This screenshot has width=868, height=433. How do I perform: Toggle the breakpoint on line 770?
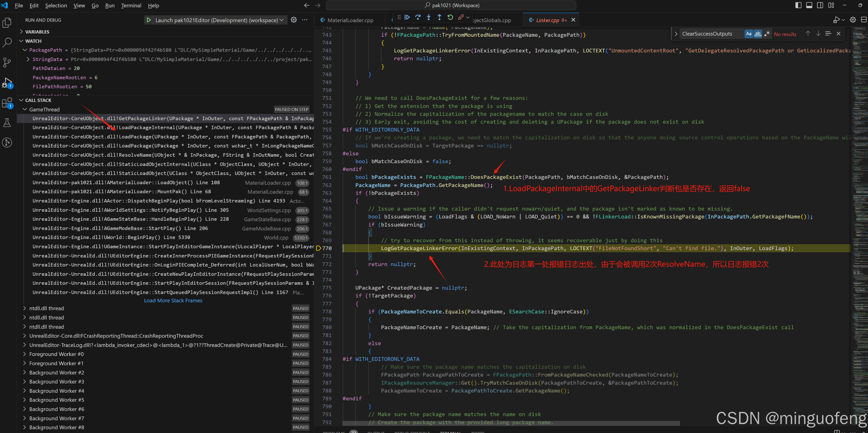tap(319, 248)
